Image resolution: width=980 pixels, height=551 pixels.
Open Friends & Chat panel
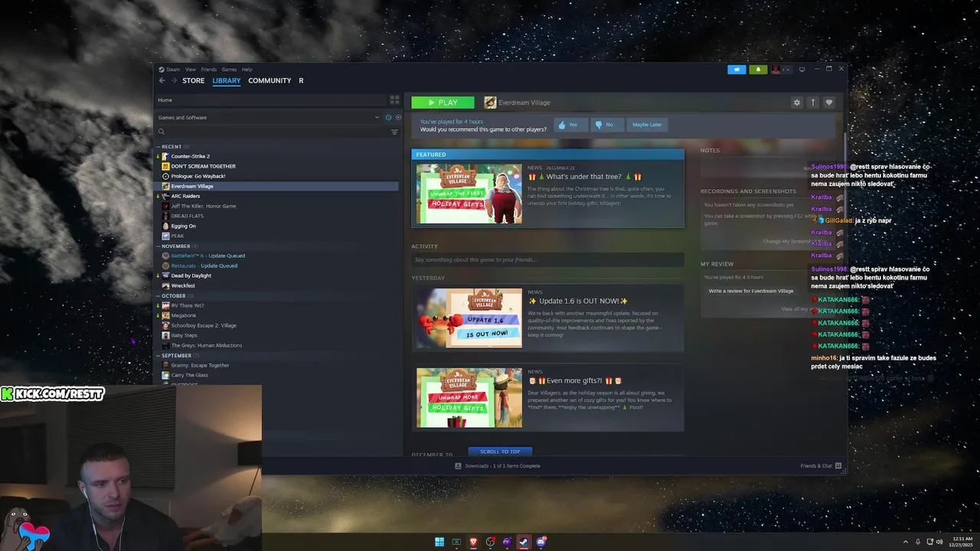(x=821, y=465)
